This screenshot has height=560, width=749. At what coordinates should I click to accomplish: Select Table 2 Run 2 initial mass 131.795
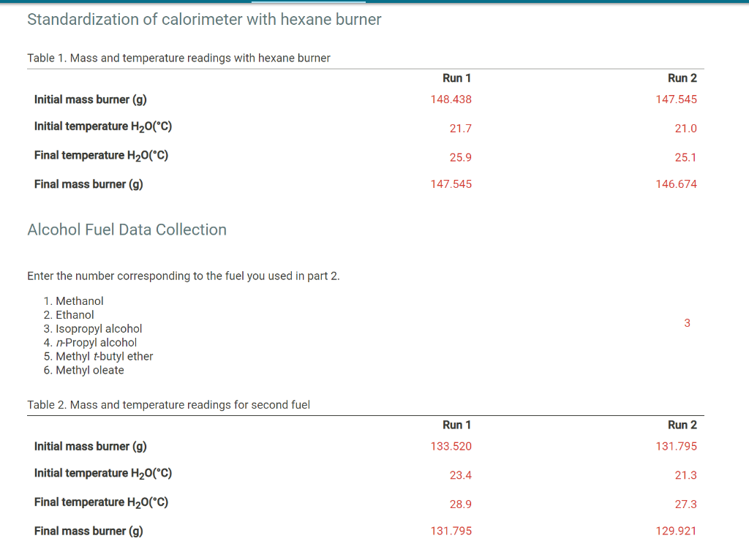tap(676, 447)
